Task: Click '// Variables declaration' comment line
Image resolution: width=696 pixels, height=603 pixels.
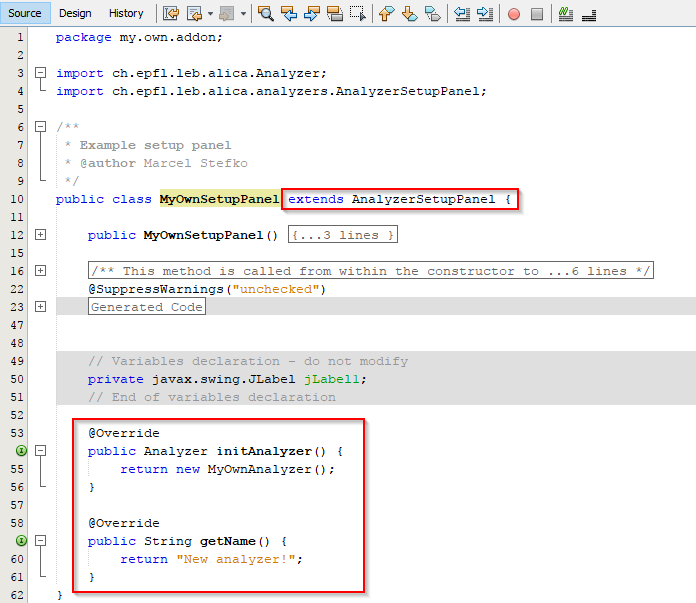Action: (248, 361)
